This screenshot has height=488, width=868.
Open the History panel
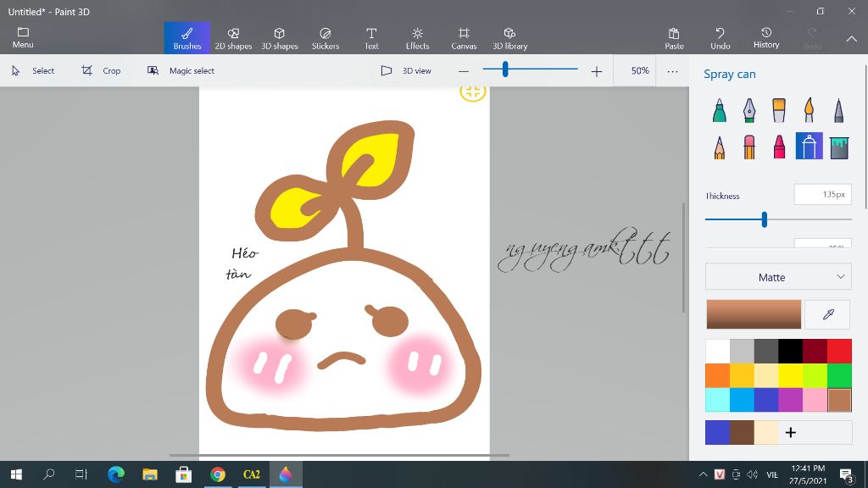click(x=766, y=37)
